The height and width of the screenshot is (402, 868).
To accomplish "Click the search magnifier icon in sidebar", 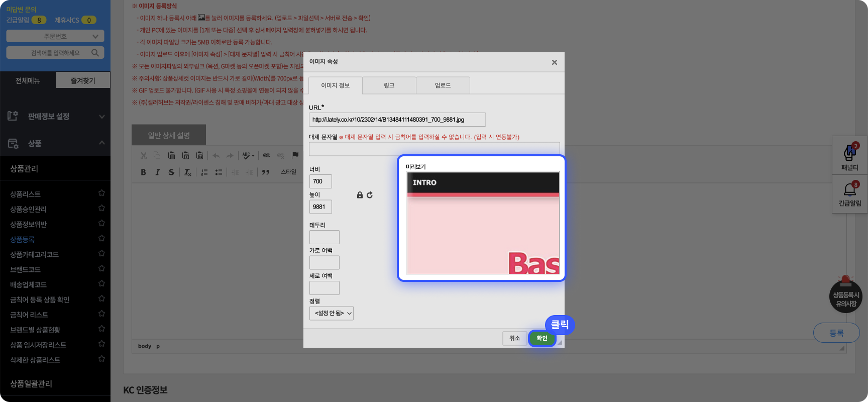I will [95, 53].
